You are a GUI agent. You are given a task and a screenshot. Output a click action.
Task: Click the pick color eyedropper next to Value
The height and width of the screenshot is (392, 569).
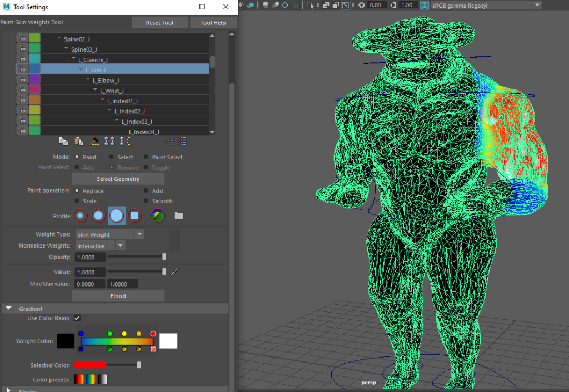[174, 272]
